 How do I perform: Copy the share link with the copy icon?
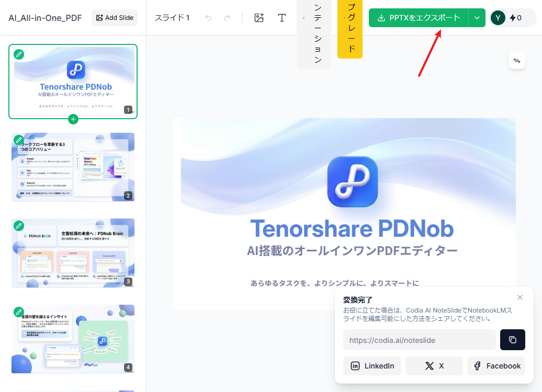(x=513, y=340)
